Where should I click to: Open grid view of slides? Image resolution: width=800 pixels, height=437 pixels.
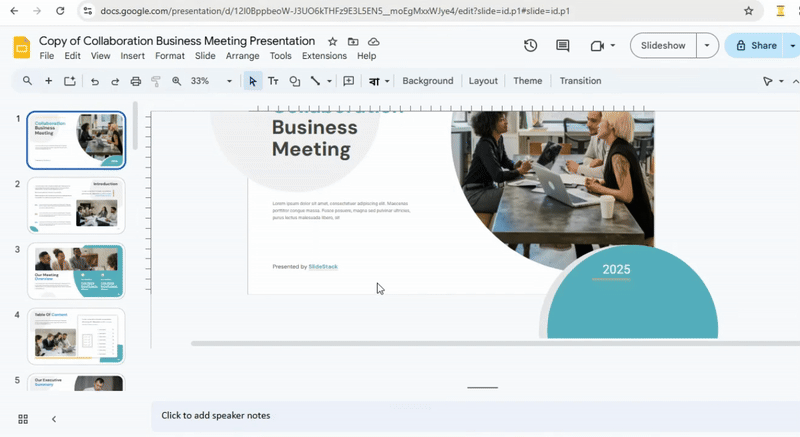coord(23,419)
